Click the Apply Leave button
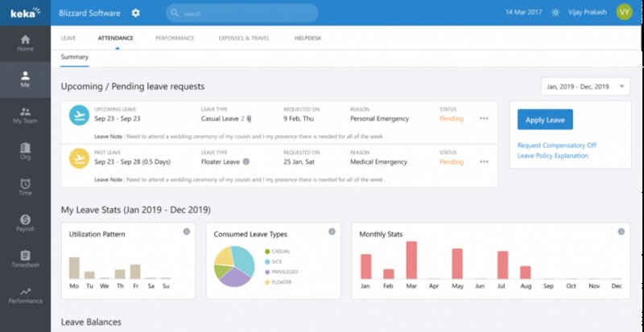Viewport: 644px width, 332px height. (545, 120)
